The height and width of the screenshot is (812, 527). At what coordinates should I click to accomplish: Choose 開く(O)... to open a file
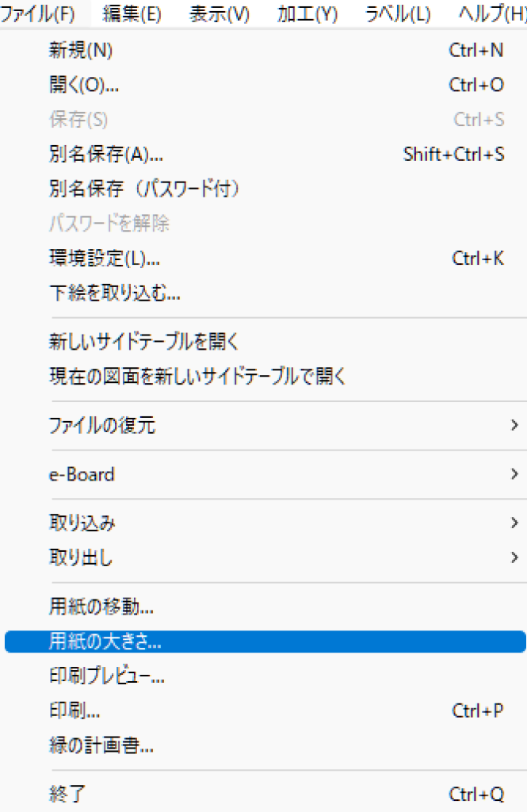coord(84,85)
